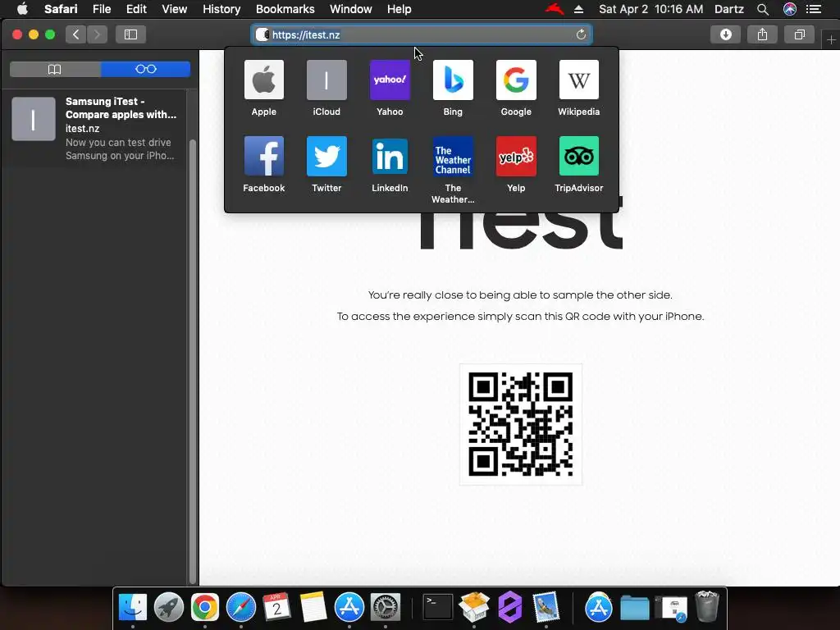Open the Safari menu
The image size is (840, 630).
[x=61, y=9]
